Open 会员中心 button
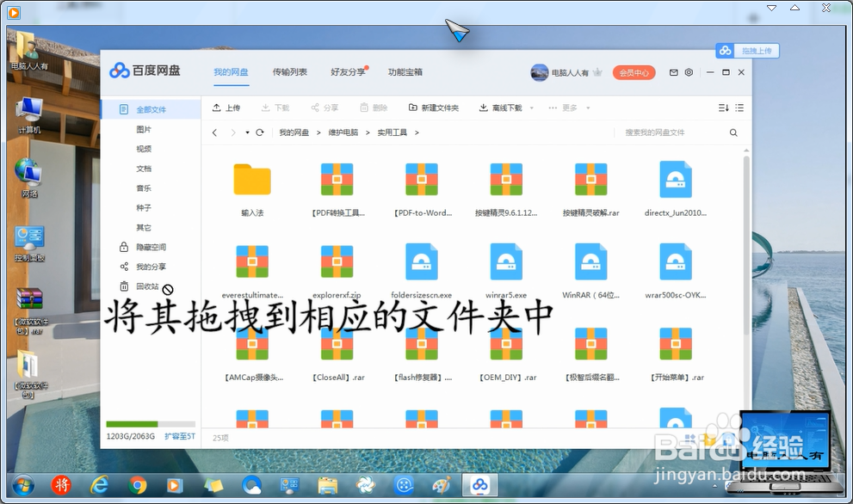 [634, 72]
